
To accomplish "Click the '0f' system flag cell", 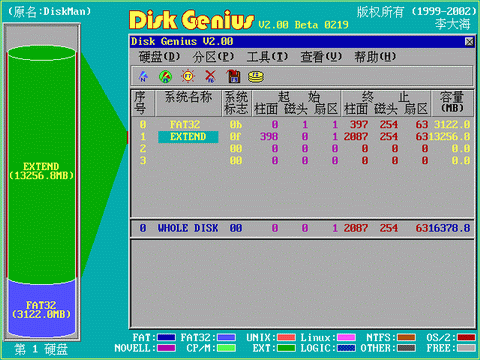I will 235,137.
